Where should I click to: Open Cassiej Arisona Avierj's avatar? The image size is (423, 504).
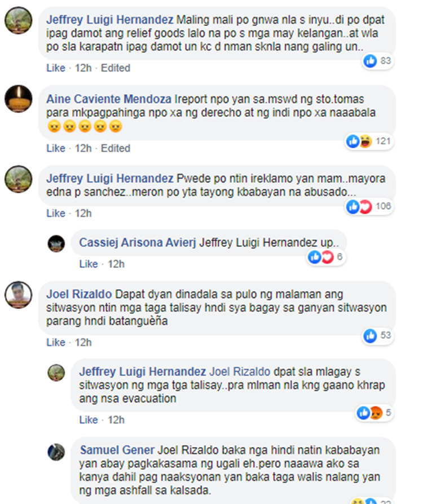(x=56, y=244)
